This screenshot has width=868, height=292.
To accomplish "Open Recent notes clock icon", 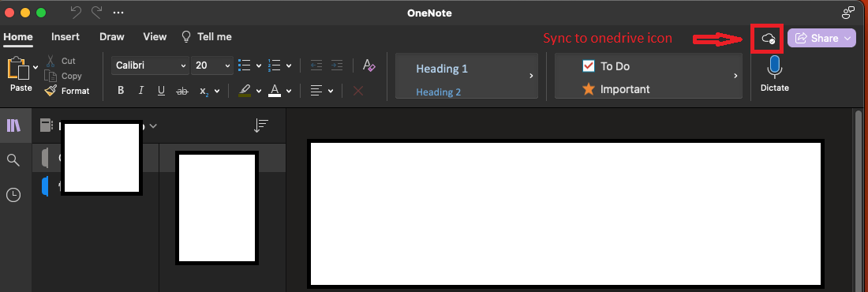I will coord(13,195).
